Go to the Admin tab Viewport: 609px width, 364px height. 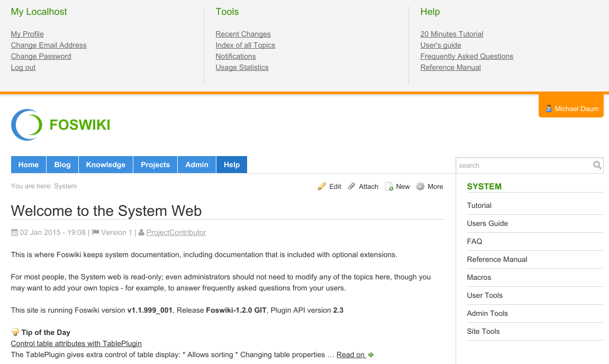tap(197, 165)
